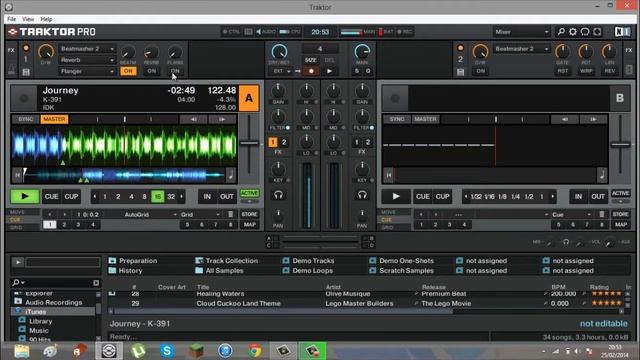Open the search magnifier icon in header
640x360 pixels.
[561, 32]
